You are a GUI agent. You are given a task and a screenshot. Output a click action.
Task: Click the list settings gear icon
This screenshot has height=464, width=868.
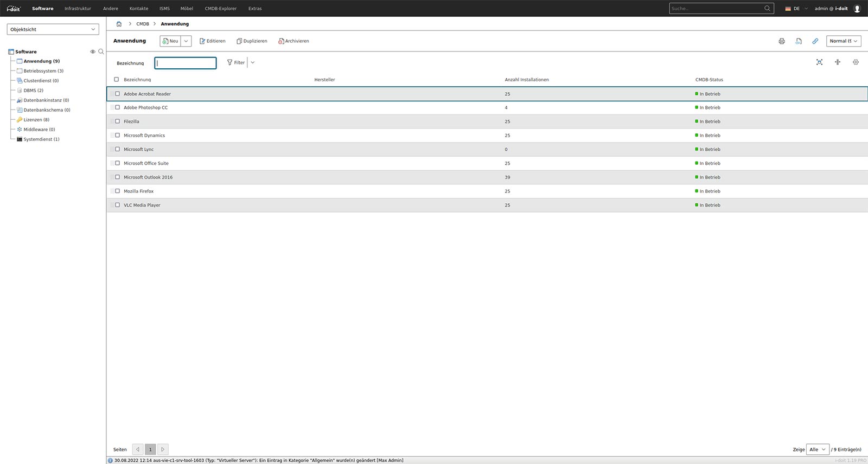[856, 62]
